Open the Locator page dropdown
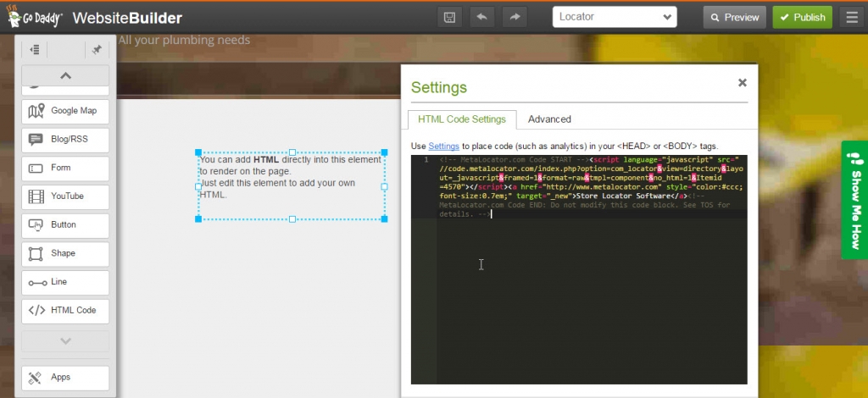The height and width of the screenshot is (398, 868). click(x=615, y=17)
